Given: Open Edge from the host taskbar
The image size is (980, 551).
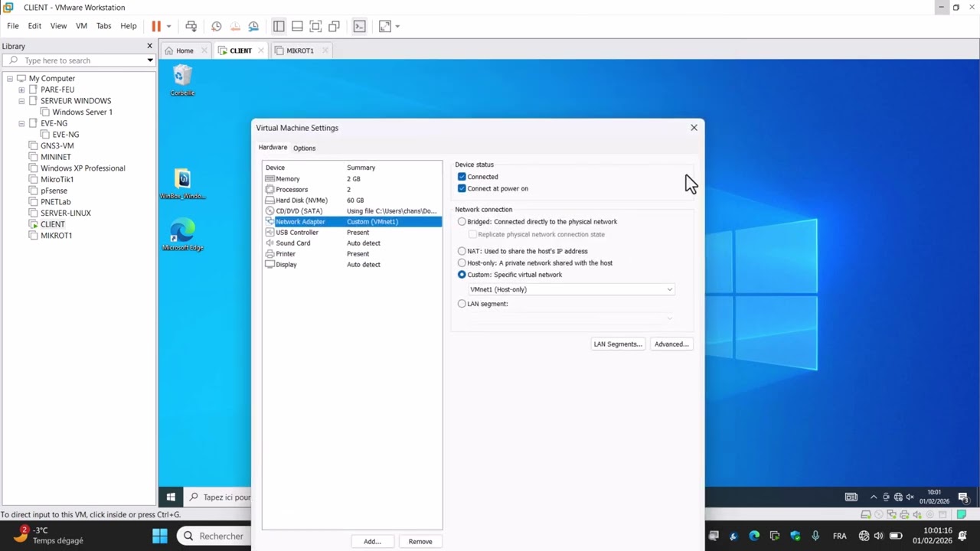Looking at the screenshot, I should 754,536.
